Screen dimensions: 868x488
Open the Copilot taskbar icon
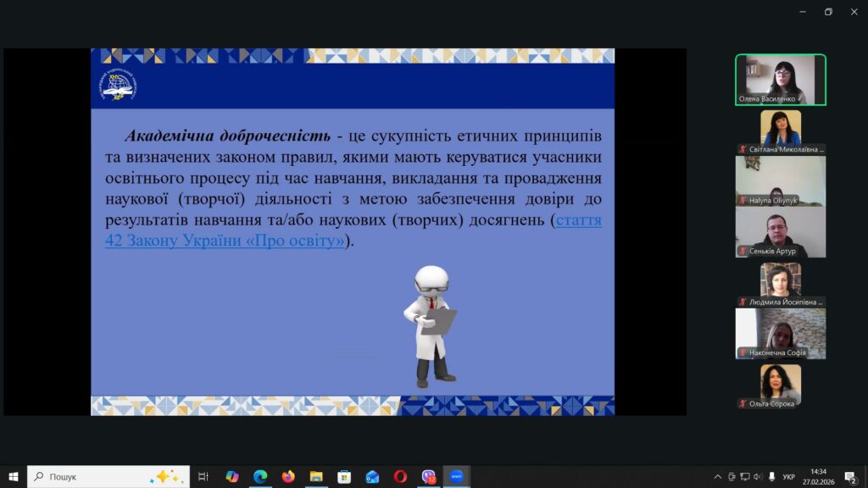[232, 476]
